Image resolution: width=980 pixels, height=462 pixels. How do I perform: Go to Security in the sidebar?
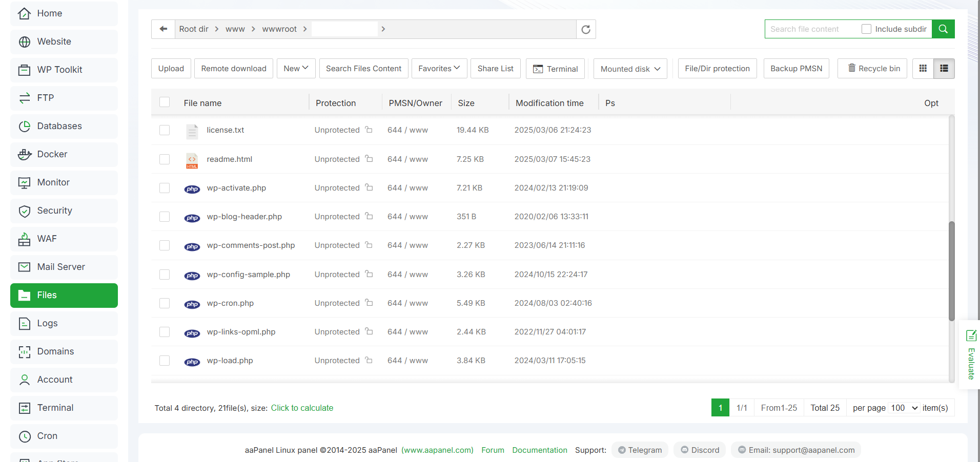coord(55,211)
